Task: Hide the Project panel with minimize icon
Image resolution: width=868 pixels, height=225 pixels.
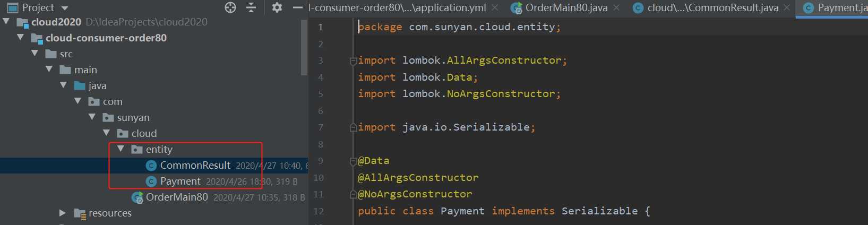Action: point(298,7)
